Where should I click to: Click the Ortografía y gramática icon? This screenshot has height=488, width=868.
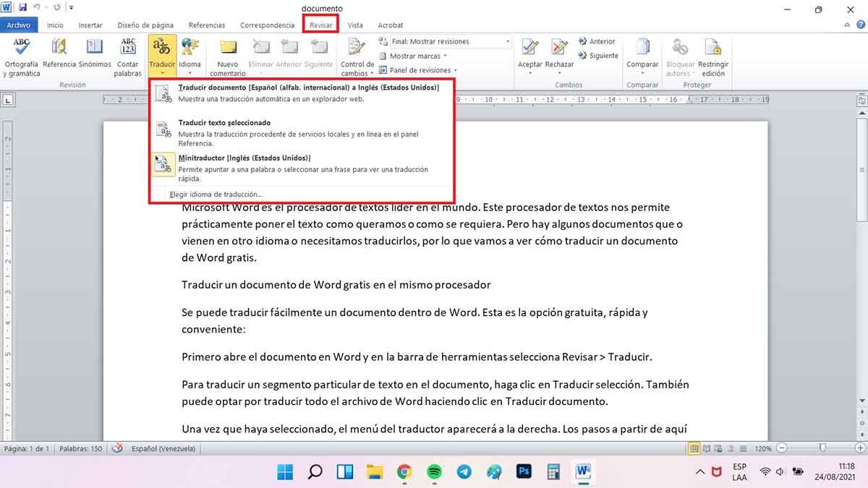point(22,47)
